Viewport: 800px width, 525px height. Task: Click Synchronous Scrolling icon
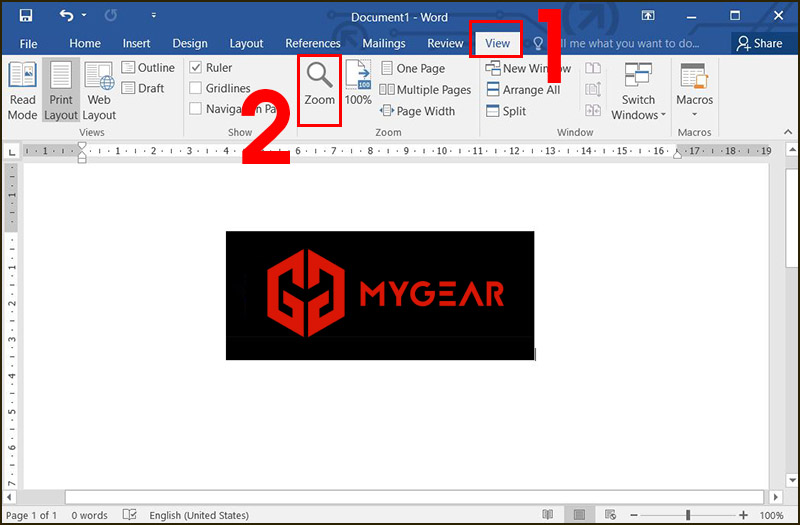coord(593,89)
